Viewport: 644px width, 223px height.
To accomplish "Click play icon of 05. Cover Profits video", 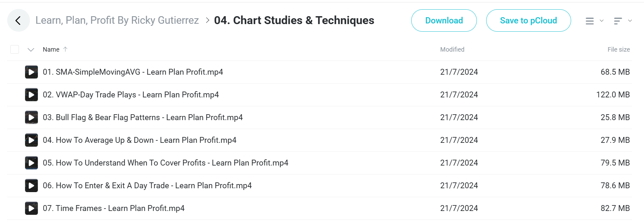I will (31, 163).
